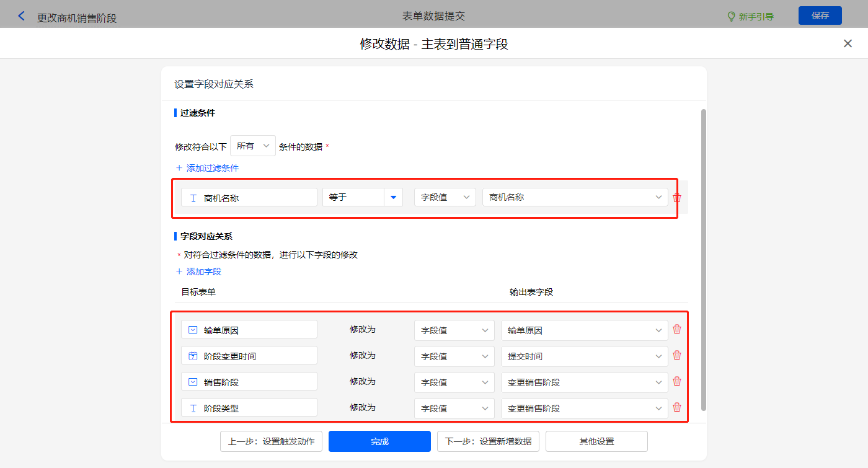Click the 保存 button in top bar
Screen dimensions: 868x468
coord(820,15)
